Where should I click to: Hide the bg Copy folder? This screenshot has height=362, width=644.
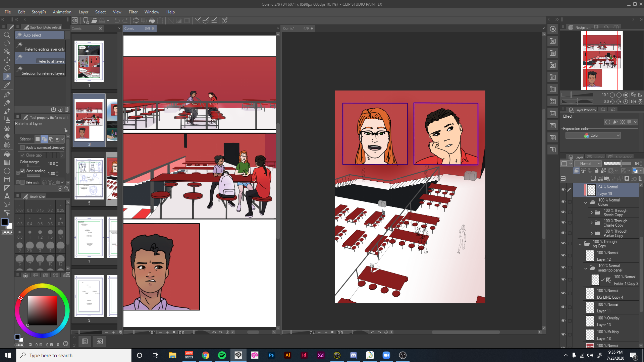coord(563,244)
